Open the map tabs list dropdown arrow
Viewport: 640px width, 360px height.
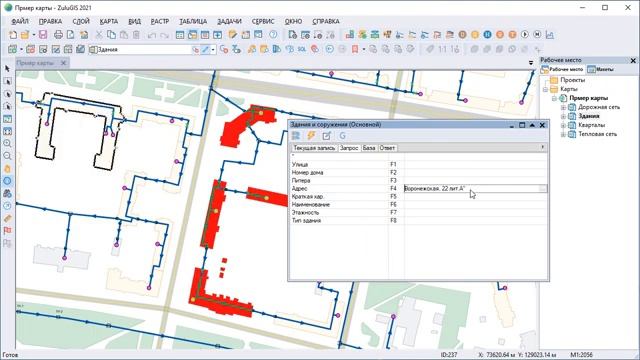(531, 63)
